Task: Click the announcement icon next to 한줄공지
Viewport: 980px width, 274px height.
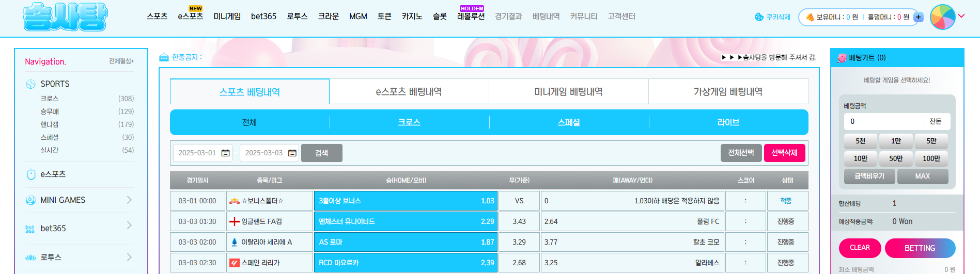Action: tap(164, 57)
